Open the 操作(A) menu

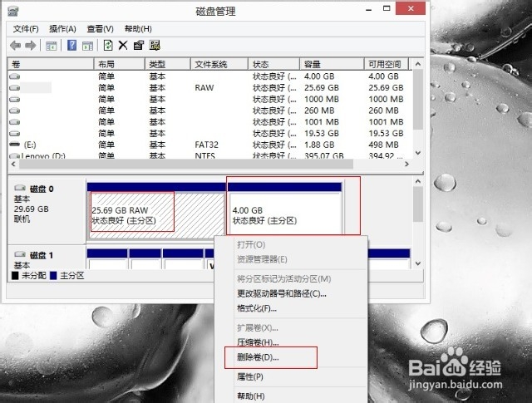[x=62, y=29]
